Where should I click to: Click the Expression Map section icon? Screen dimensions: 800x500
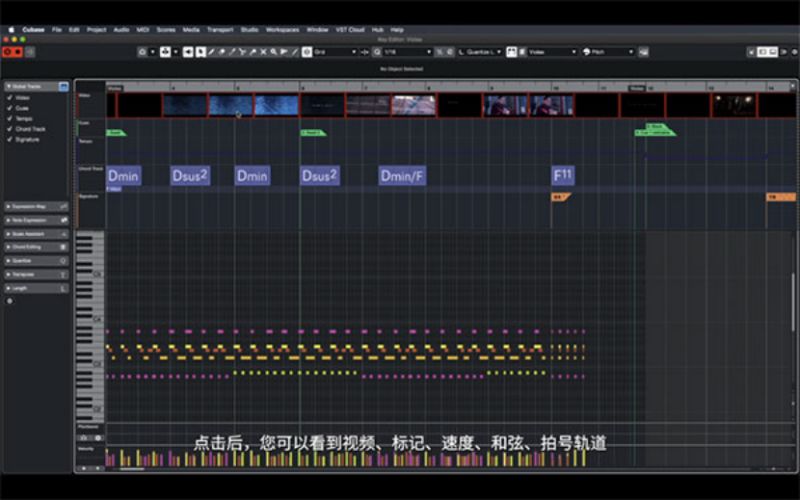[x=64, y=205]
